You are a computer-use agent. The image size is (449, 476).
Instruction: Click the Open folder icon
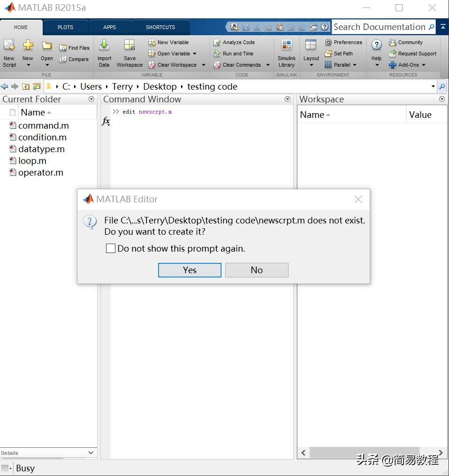(x=47, y=46)
